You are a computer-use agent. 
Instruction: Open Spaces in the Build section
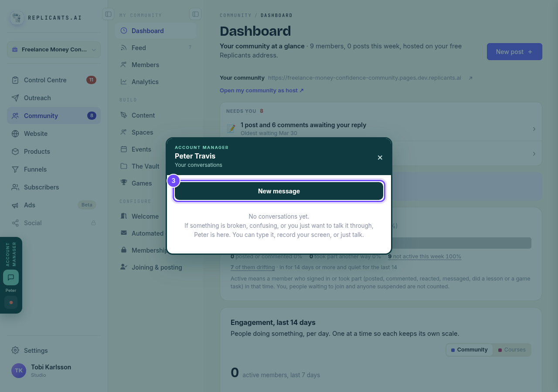156,132
